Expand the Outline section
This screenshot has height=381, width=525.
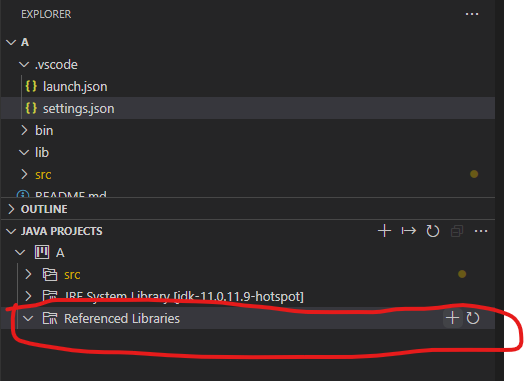11,209
